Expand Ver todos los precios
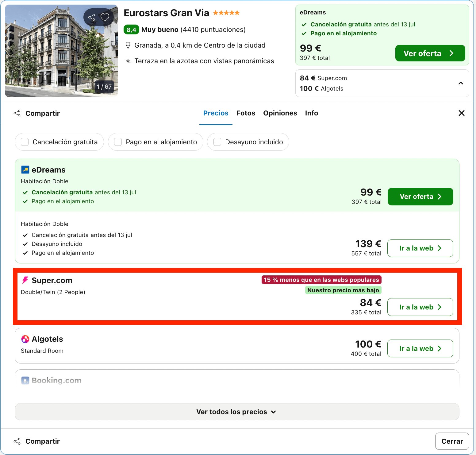The height and width of the screenshot is (455, 476). (x=237, y=412)
